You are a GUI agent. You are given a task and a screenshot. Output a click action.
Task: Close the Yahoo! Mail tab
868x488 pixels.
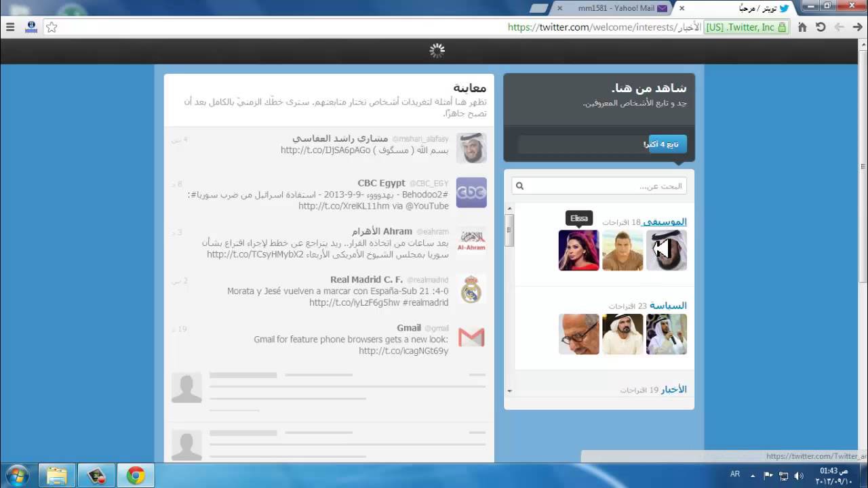(559, 8)
